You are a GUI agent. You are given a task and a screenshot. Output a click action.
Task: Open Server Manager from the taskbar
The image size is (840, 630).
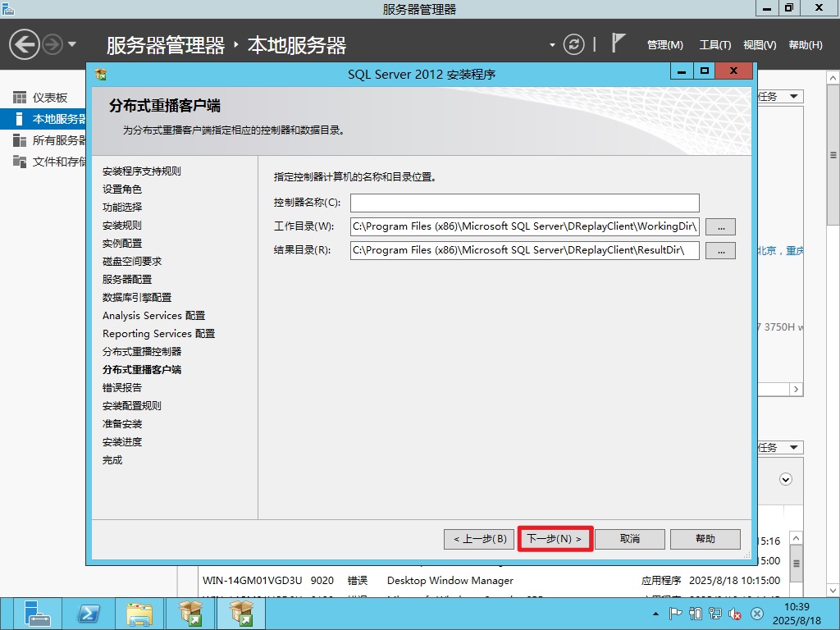click(x=36, y=614)
